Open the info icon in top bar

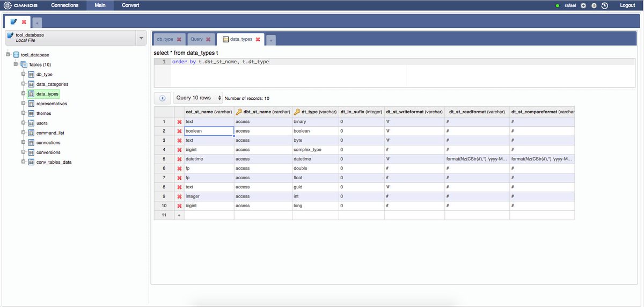pyautogui.click(x=594, y=5)
